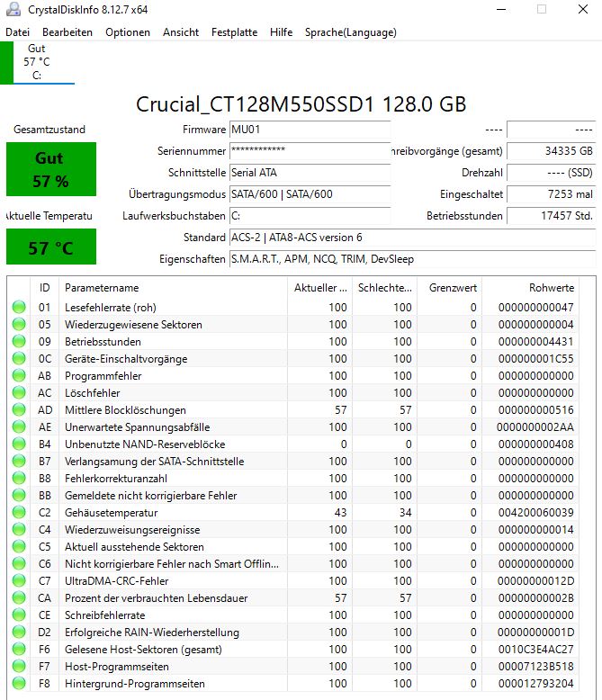Click the status icon for row 09 Betriebsstunden

19,342
